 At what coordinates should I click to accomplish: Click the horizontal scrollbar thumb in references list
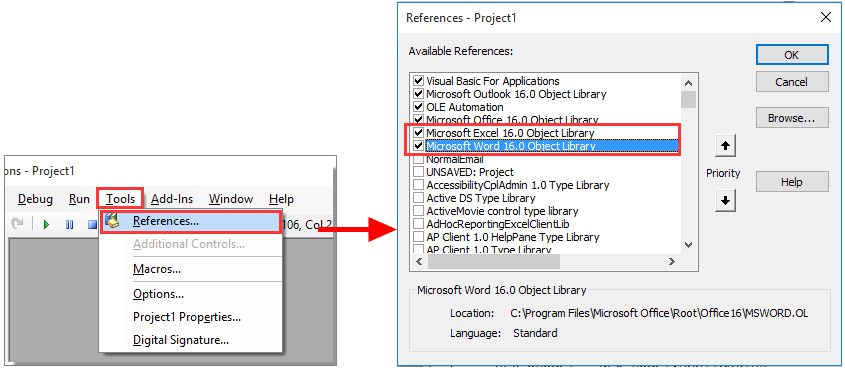point(494,262)
